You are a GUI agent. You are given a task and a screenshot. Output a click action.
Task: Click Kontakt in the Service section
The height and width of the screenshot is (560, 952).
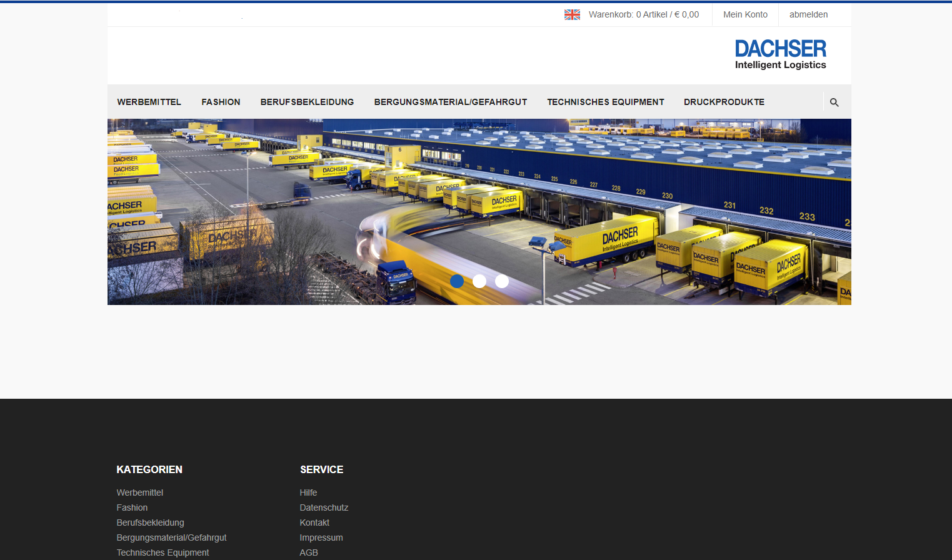(314, 522)
